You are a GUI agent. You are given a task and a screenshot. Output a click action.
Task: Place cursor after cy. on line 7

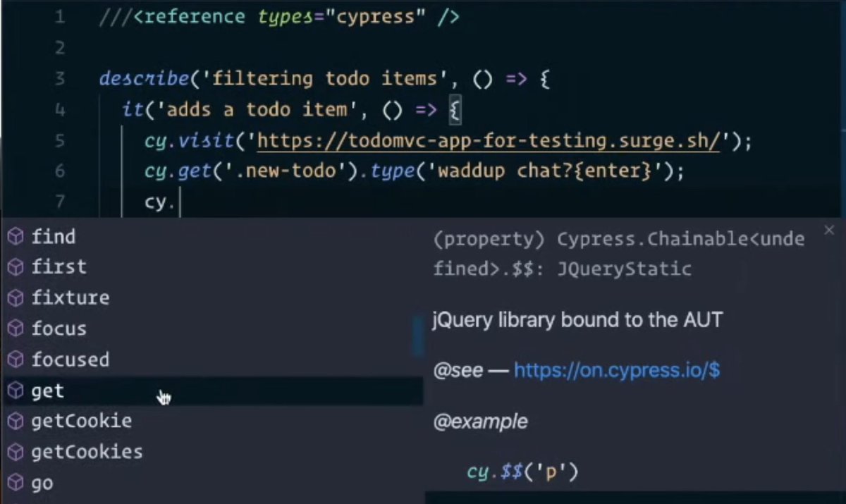[180, 203]
